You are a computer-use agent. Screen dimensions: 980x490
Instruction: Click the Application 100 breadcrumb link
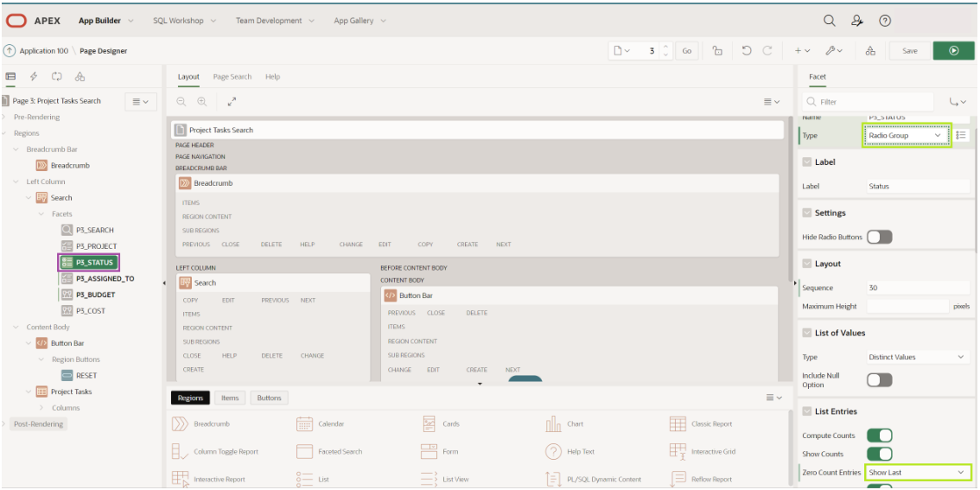[x=44, y=51]
